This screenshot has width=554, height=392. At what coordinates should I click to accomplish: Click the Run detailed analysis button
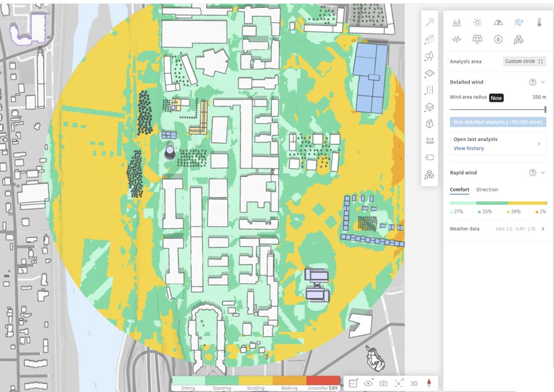coord(498,122)
